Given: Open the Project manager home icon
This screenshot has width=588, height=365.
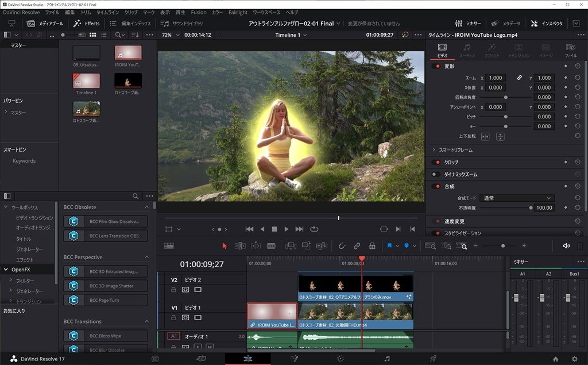Looking at the screenshot, I should click(x=555, y=359).
